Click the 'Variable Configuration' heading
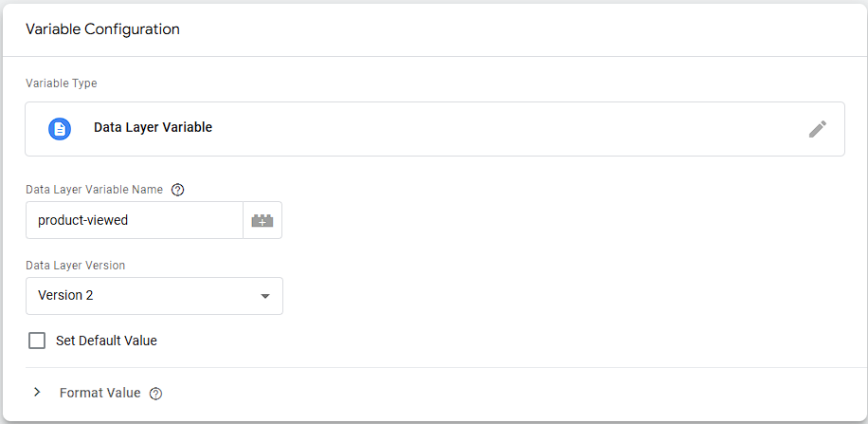Screen dimensions: 868x424 click(102, 29)
